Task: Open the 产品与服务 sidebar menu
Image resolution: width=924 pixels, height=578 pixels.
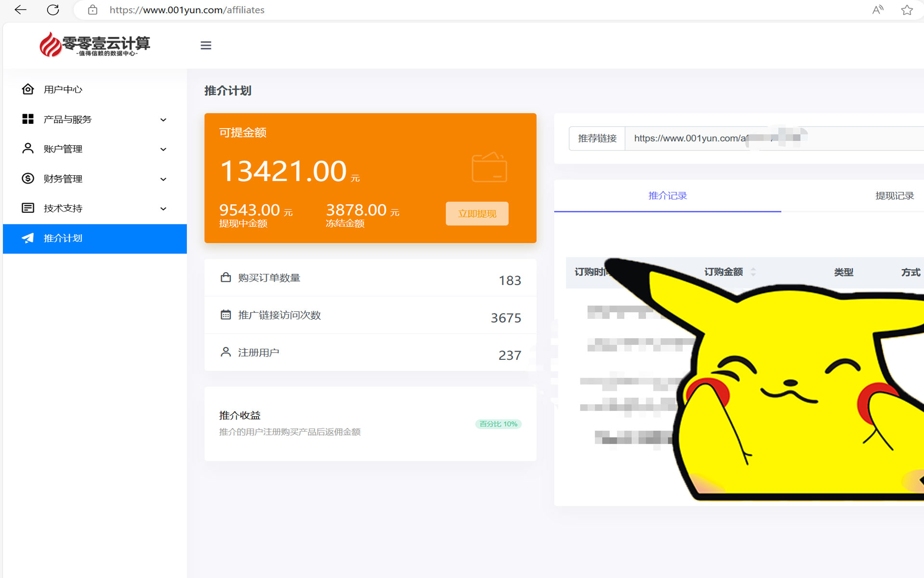Action: (95, 119)
